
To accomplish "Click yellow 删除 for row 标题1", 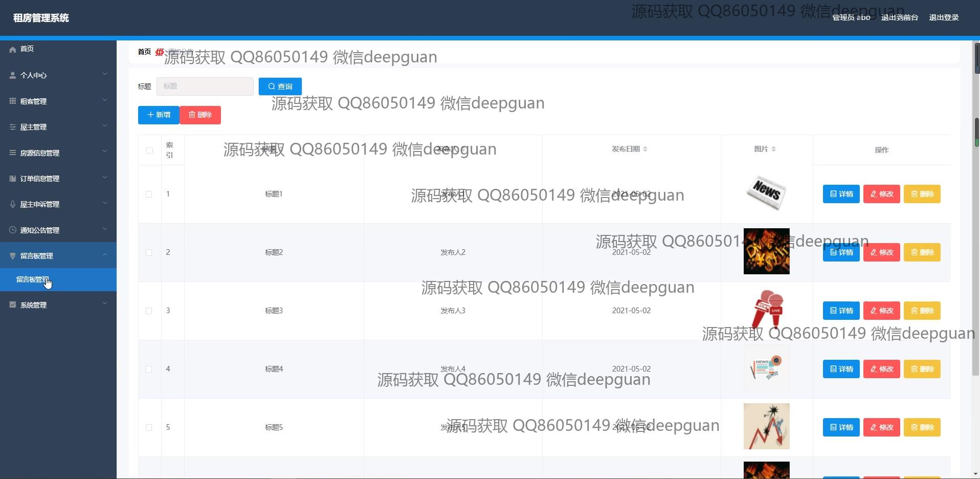I will coord(922,194).
